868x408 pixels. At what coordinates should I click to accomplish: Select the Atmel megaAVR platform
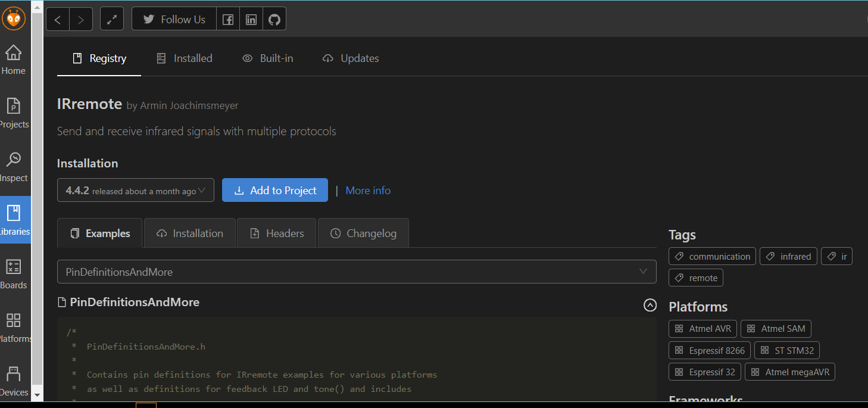[x=790, y=372]
